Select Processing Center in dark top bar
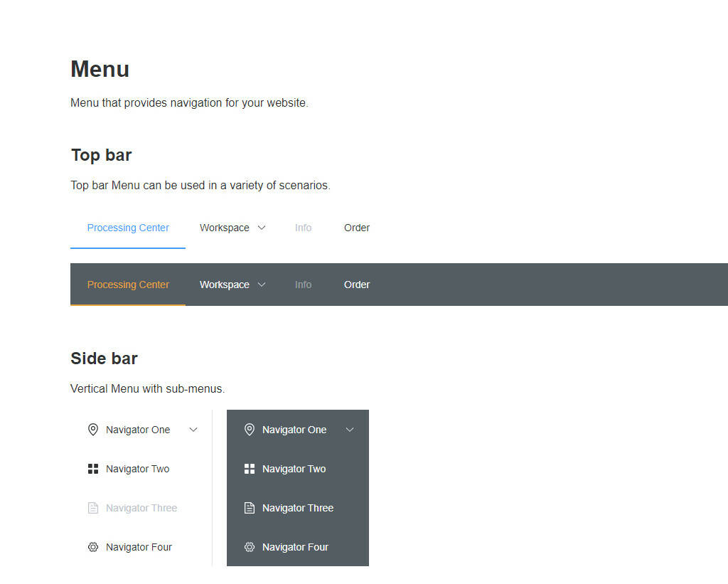 point(128,285)
